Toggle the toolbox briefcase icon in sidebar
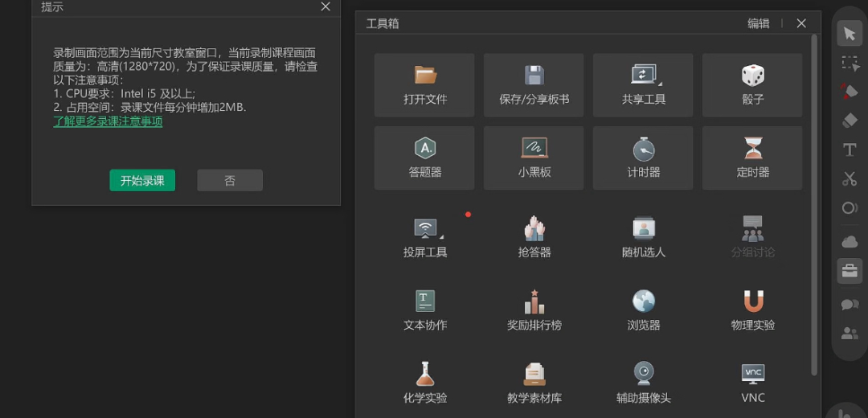The image size is (868, 418). pos(850,271)
